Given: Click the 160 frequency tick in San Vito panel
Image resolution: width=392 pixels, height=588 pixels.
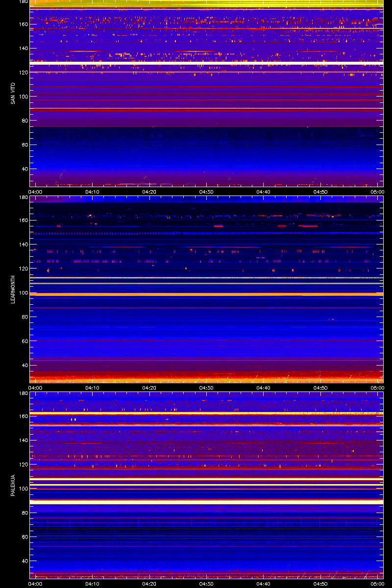Looking at the screenshot, I should [x=24, y=24].
